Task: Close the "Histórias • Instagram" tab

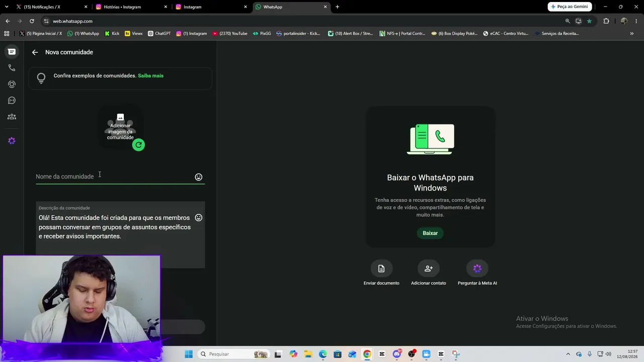Action: click(166, 7)
